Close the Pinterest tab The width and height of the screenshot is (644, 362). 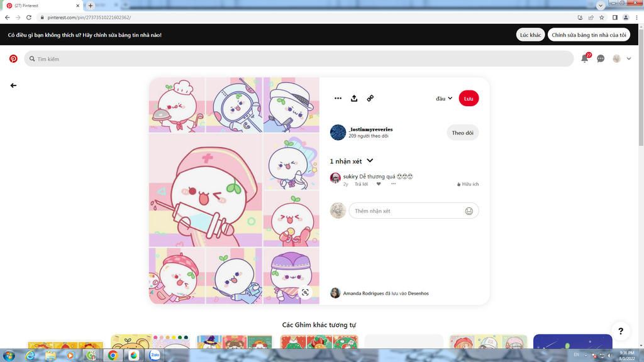(77, 6)
